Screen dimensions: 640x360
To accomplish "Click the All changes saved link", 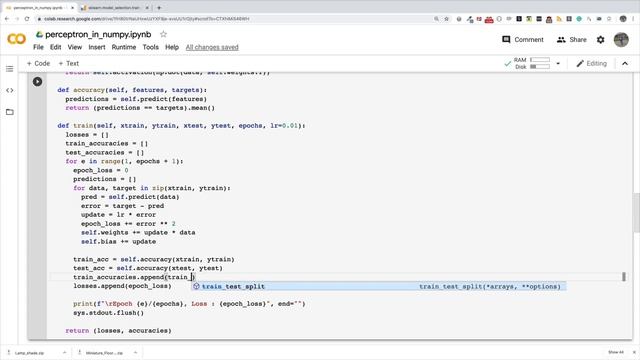I will tap(212, 47).
